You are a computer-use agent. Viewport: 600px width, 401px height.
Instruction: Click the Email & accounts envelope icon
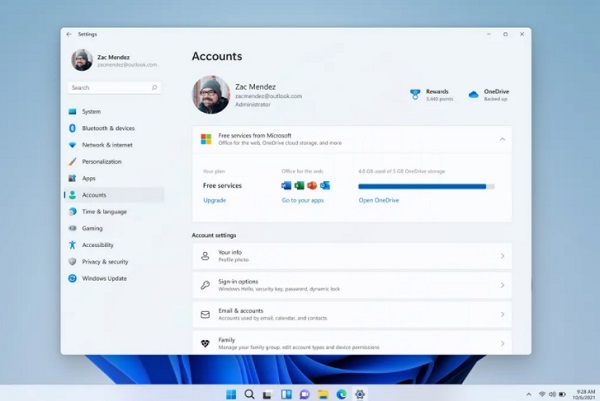205,315
